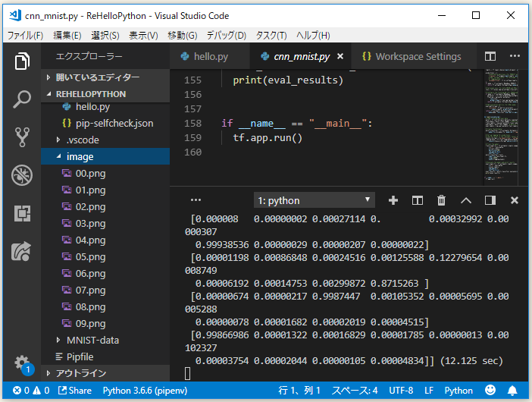The width and height of the screenshot is (532, 402).
Task: Select the cnn_mnist.py editor tab
Action: (302, 56)
